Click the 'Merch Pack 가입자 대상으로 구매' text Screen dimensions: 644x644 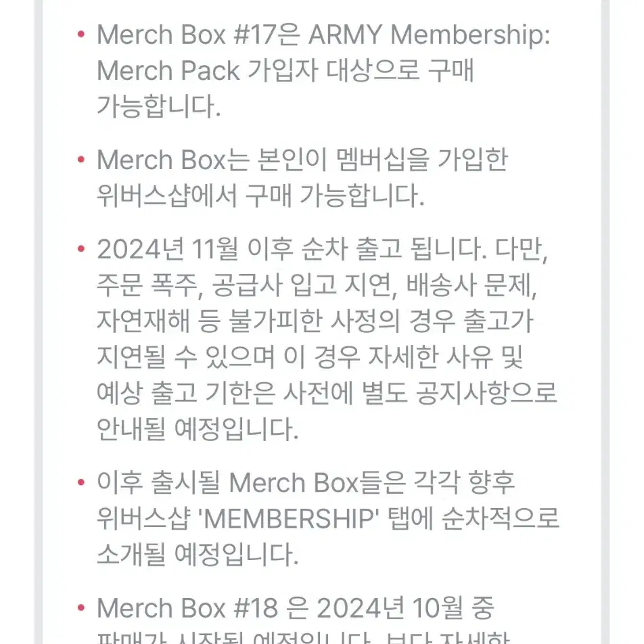(285, 70)
